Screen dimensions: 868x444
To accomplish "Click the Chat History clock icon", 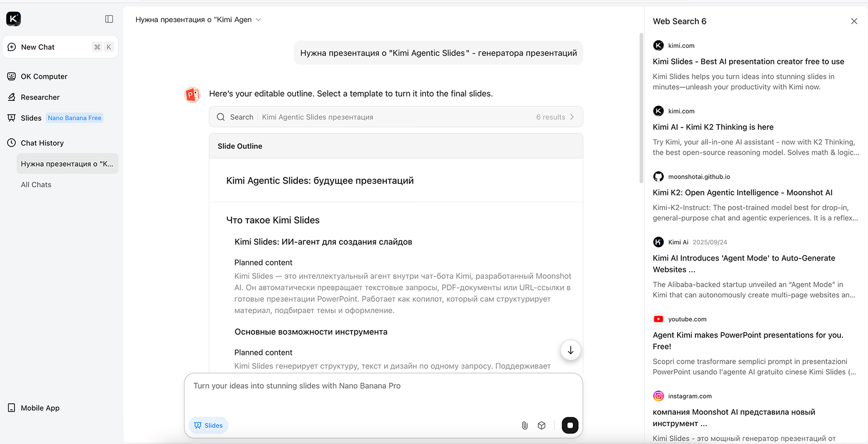I will coord(11,143).
